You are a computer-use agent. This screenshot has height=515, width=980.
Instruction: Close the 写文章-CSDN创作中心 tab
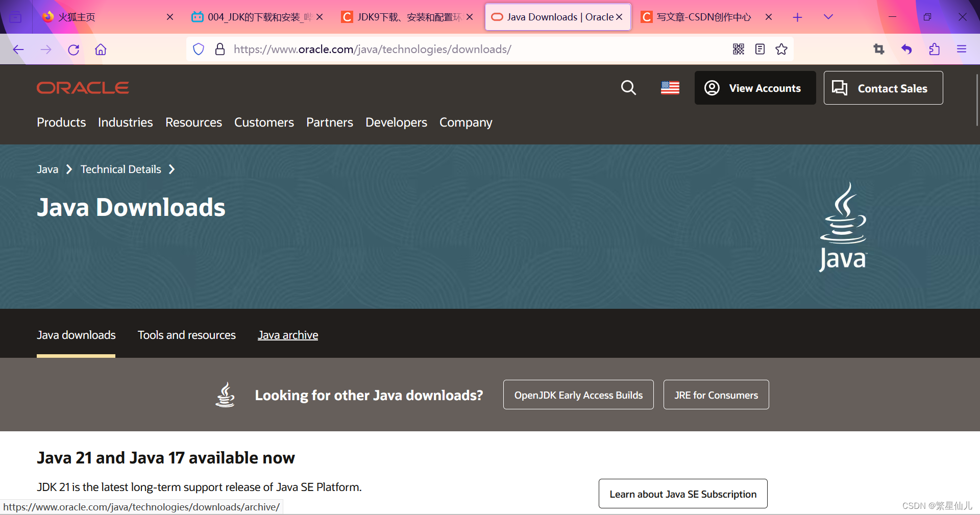769,17
